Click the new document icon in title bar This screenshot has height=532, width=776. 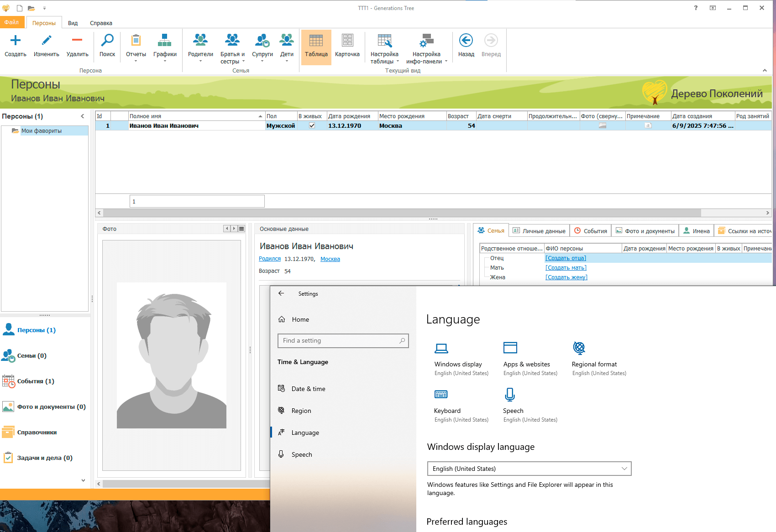[20, 8]
